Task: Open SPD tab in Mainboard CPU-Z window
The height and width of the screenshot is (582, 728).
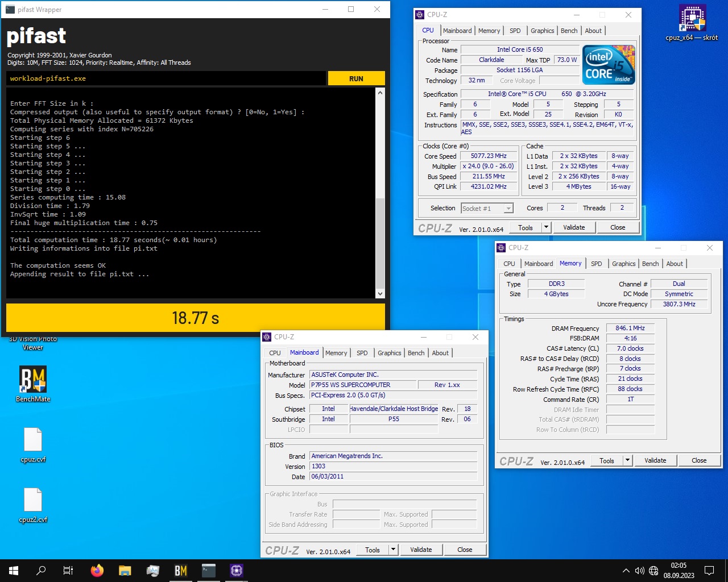Action: (362, 353)
